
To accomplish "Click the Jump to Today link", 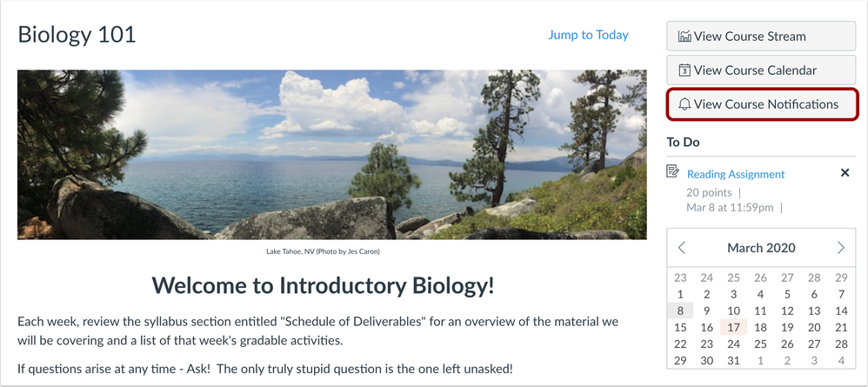I will [x=588, y=35].
